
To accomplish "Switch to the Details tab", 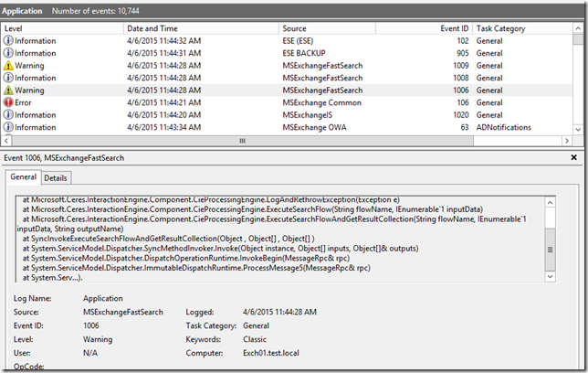I will pyautogui.click(x=56, y=178).
